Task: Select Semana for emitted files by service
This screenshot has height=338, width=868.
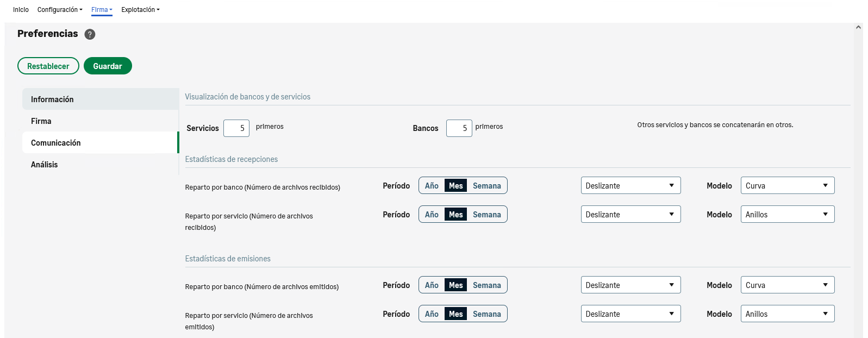Action: [486, 314]
